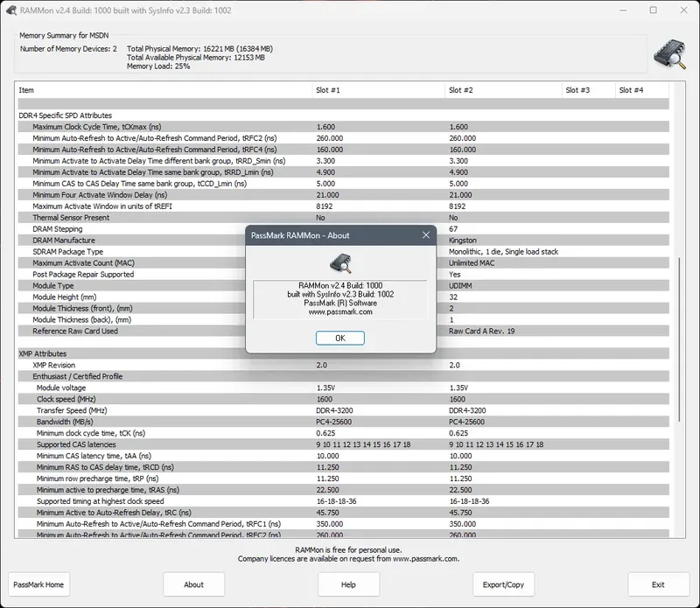The width and height of the screenshot is (700, 608).
Task: Click Slot #2 'DDR4-3200' transfer speed value
Action: click(467, 410)
